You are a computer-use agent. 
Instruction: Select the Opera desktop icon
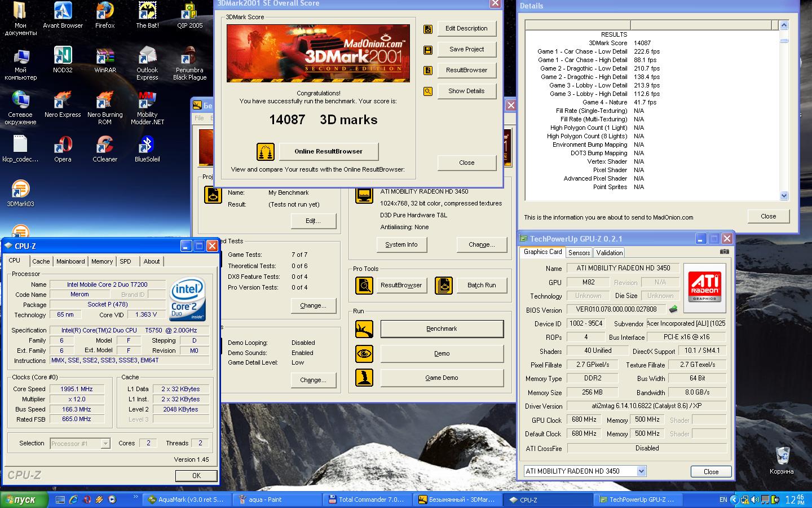63,149
